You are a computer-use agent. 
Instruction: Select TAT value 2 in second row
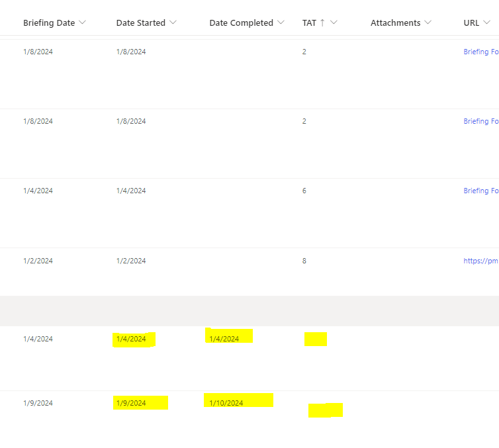pos(304,121)
